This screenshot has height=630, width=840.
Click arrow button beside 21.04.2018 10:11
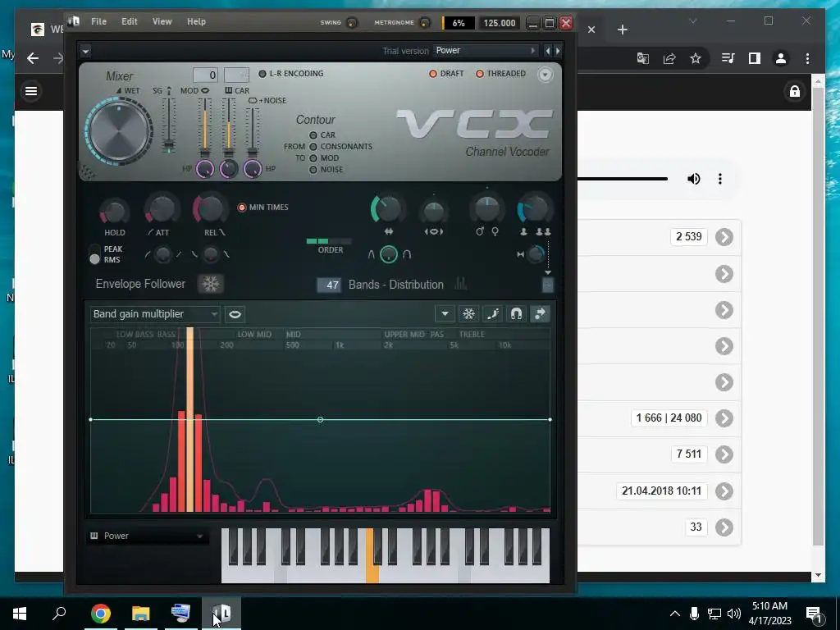pos(724,491)
